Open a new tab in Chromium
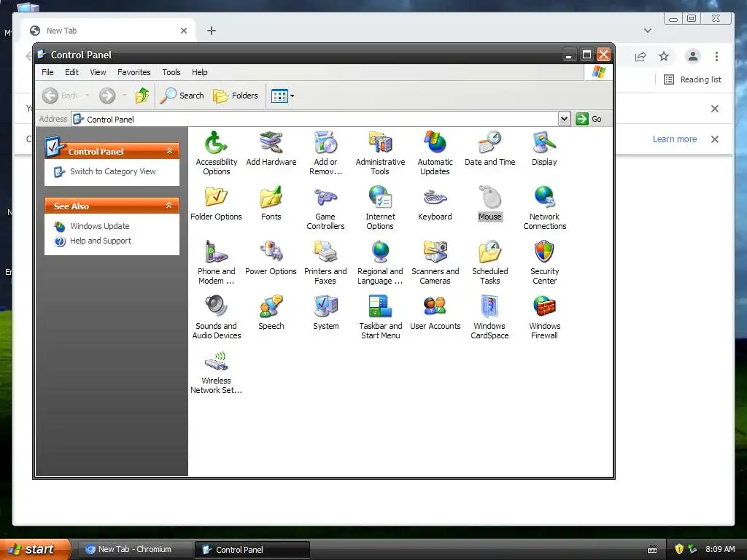Image resolution: width=747 pixels, height=560 pixels. coord(212,31)
